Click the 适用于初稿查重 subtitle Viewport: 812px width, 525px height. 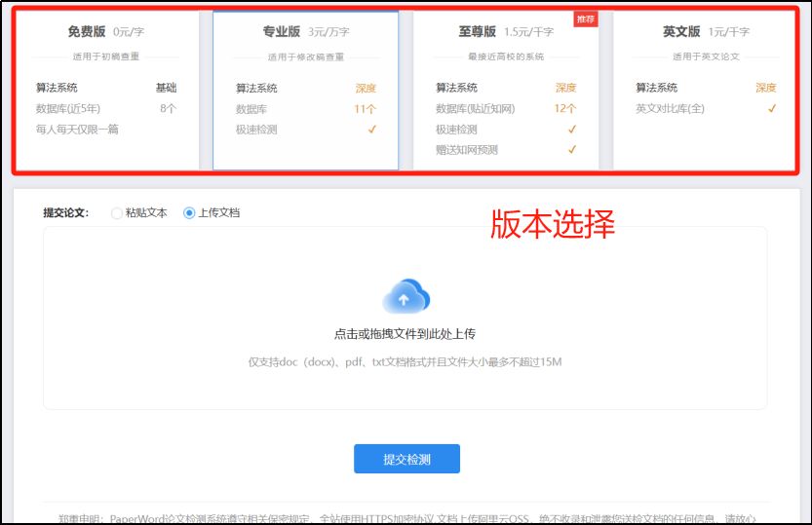pyautogui.click(x=105, y=56)
